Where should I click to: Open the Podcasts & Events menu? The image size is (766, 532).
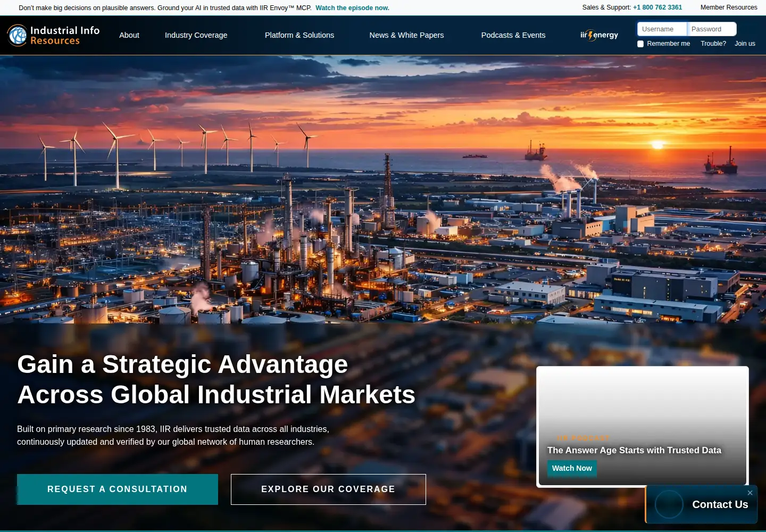coord(513,35)
